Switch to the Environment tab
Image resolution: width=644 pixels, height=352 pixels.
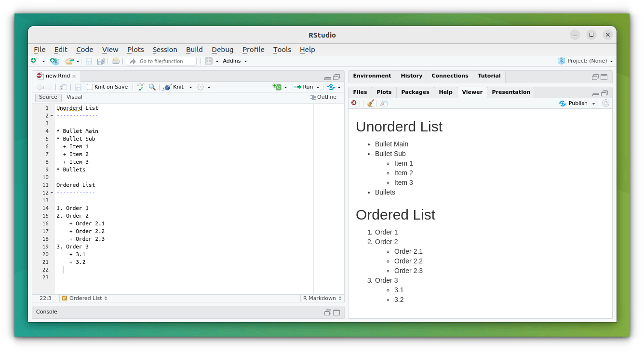tap(372, 76)
